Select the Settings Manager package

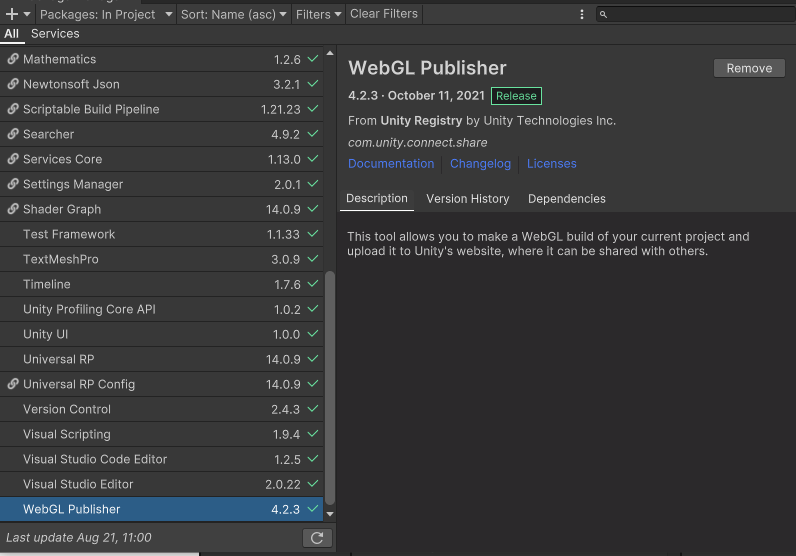click(x=161, y=184)
